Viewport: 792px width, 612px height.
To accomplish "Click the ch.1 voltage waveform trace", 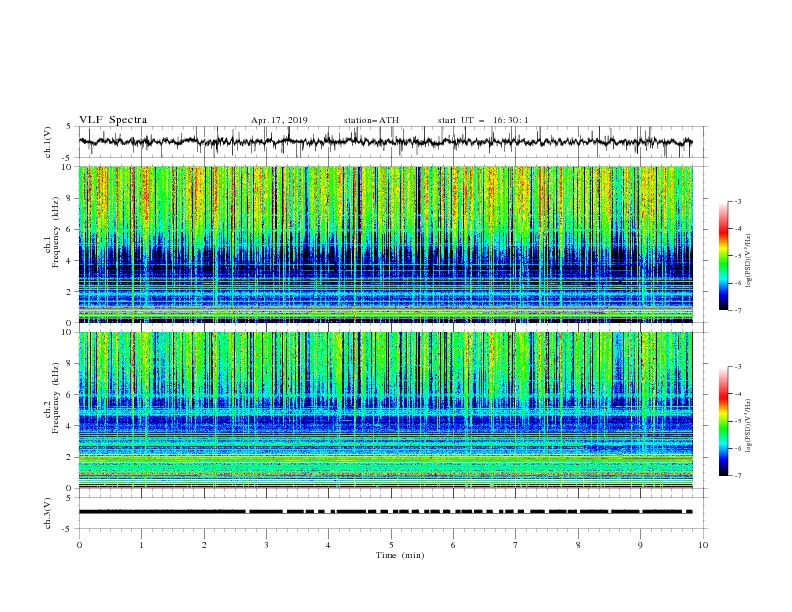I will tap(385, 142).
